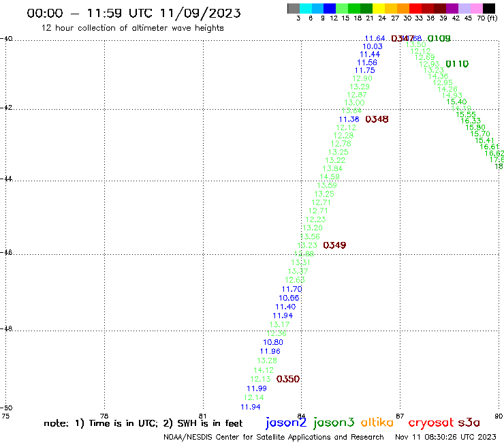Select the jason3 track value 15.40
504x443 pixels.
coord(456,102)
